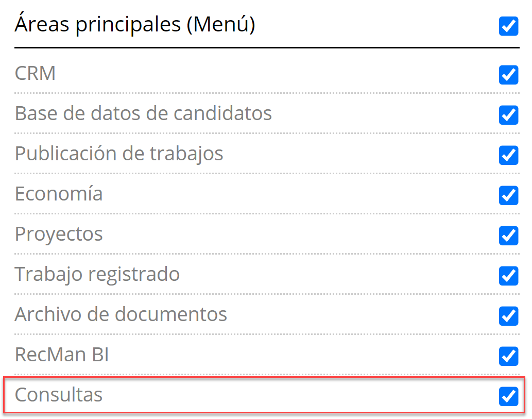
Task: Select the CRM row label
Action: tap(35, 74)
